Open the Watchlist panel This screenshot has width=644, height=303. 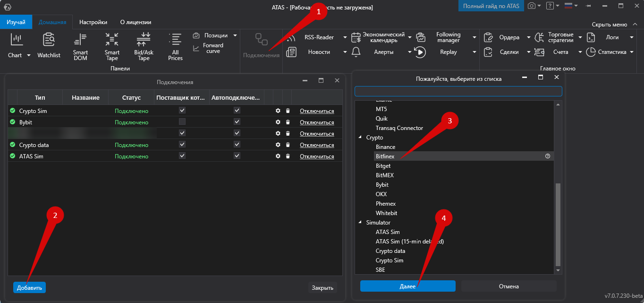pyautogui.click(x=49, y=45)
